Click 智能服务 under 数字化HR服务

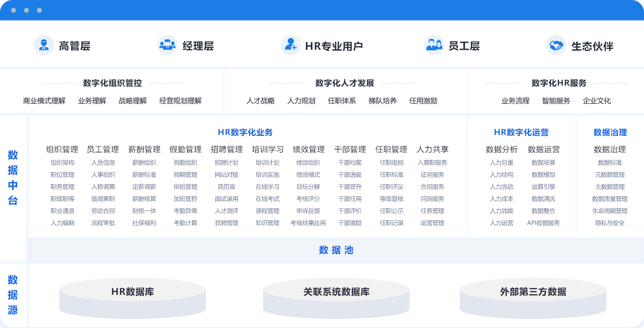[x=556, y=101]
